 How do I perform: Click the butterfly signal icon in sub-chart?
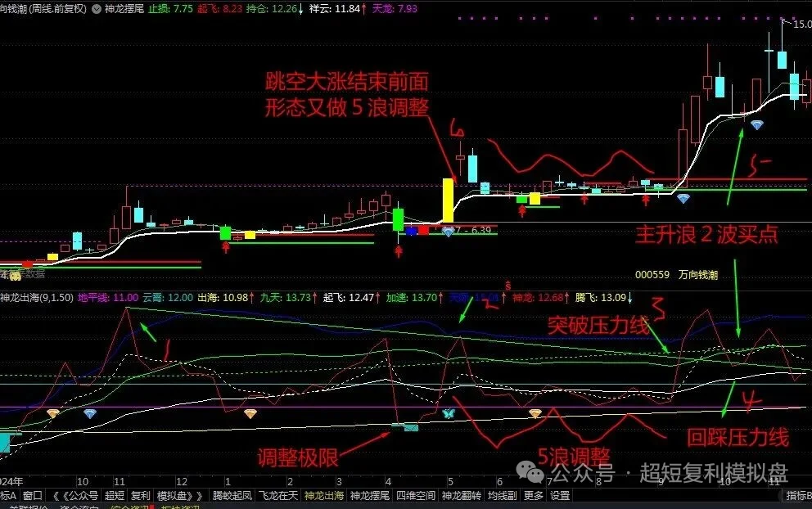pyautogui.click(x=449, y=413)
